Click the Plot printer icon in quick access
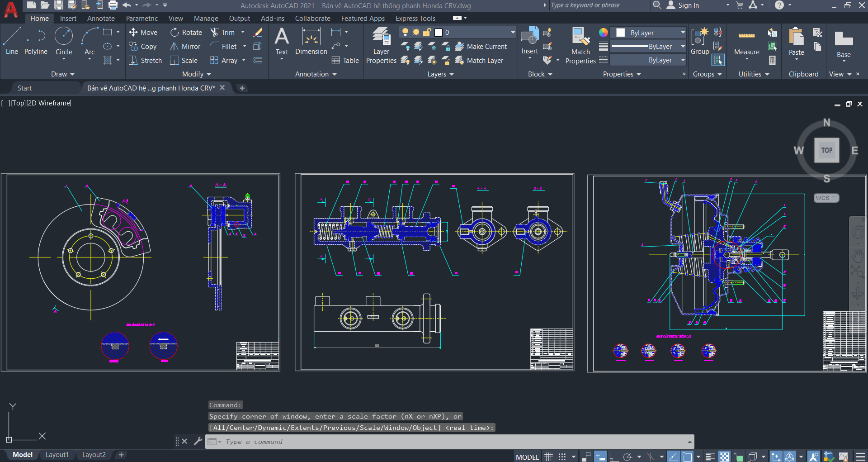 pos(113,5)
